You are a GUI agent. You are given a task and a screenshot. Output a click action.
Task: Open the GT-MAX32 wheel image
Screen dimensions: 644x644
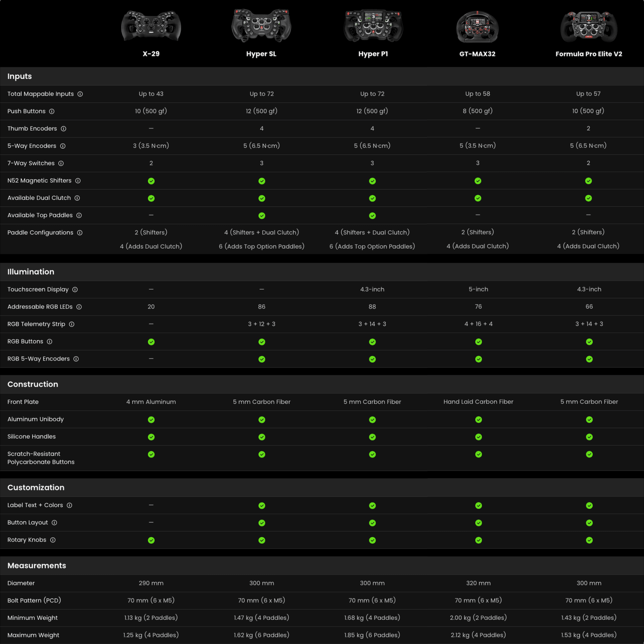[x=477, y=27]
